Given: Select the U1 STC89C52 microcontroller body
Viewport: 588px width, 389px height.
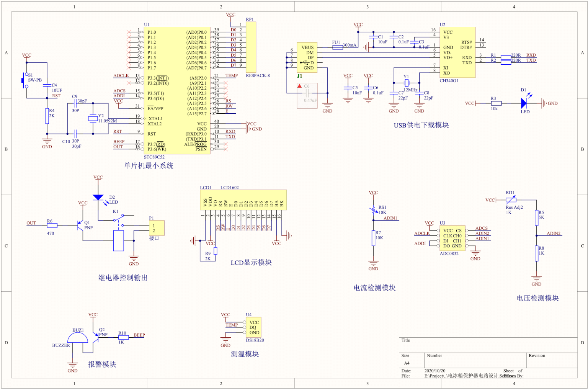Looking at the screenshot, I should coord(176,90).
